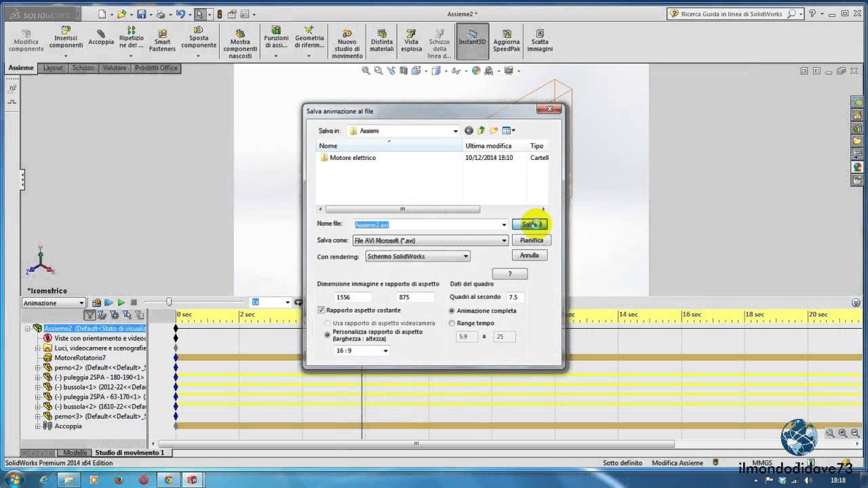Toggle Rapporto aspetto costante checkbox
This screenshot has height=488, width=868.
coord(321,310)
